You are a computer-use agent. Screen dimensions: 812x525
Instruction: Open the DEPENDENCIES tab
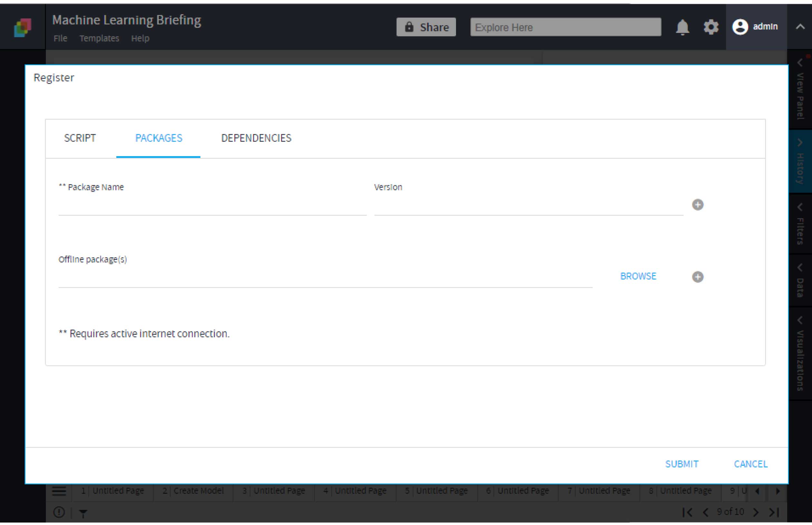(256, 138)
